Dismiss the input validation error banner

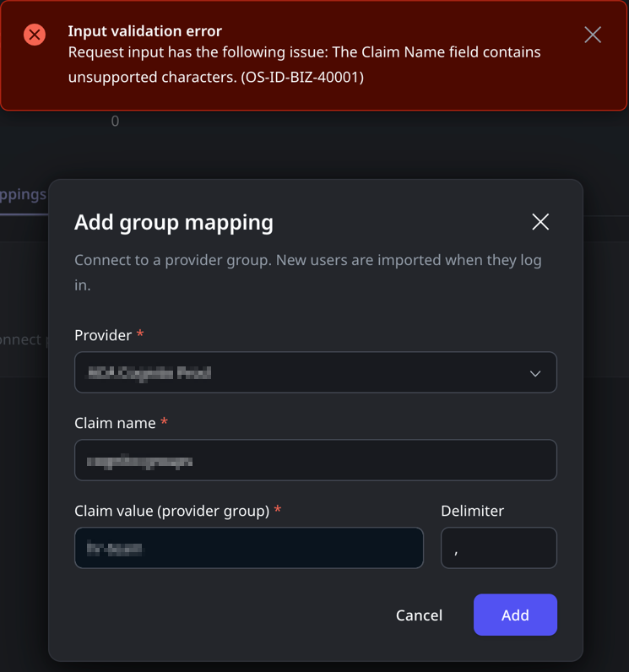[593, 35]
